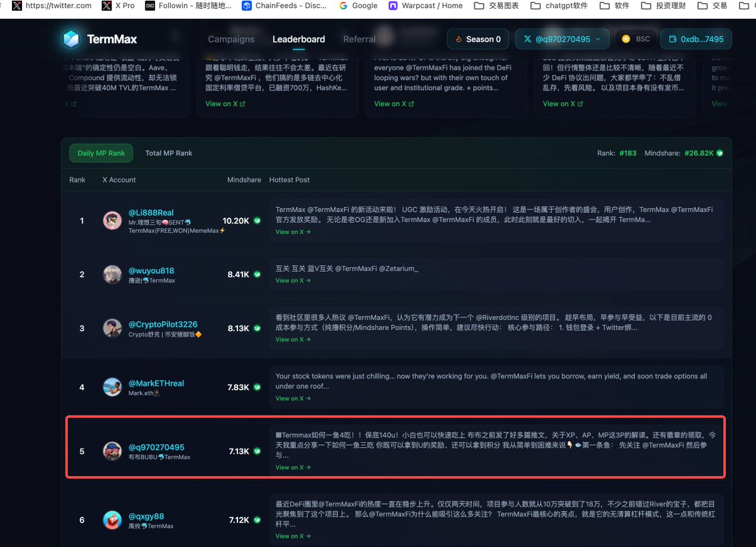Viewport: 756px width, 547px height.
Task: Expand the Season 0 selector
Action: [478, 38]
